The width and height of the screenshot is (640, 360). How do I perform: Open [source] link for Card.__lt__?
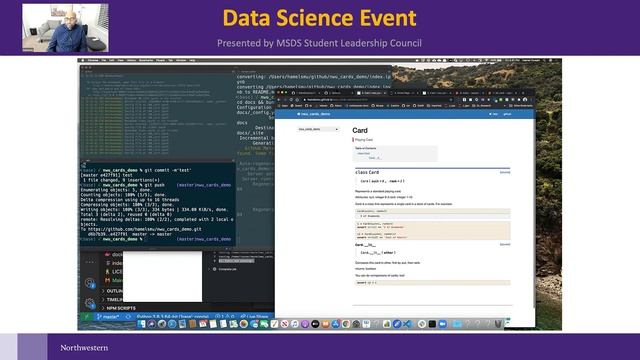505,244
